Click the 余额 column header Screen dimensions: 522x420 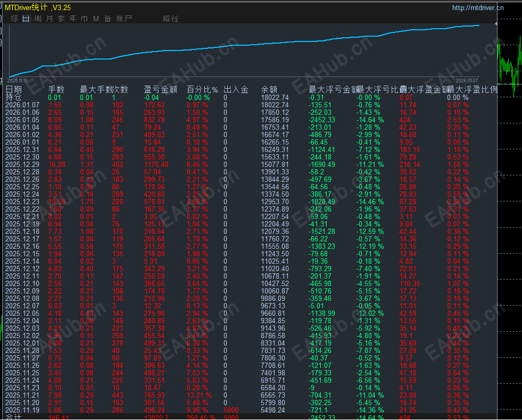coord(269,89)
